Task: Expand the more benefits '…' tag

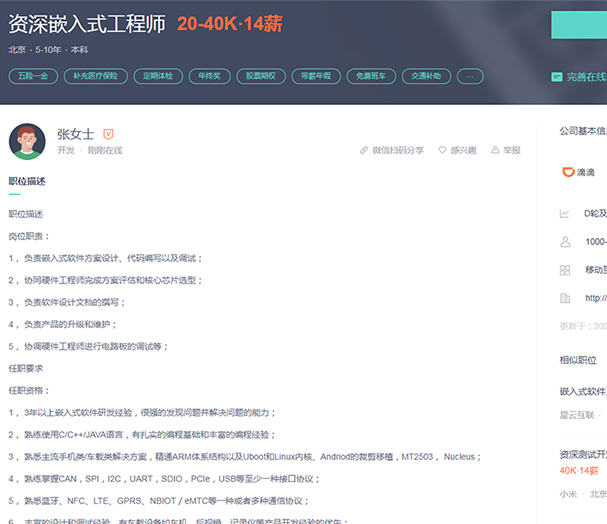Action: (470, 76)
